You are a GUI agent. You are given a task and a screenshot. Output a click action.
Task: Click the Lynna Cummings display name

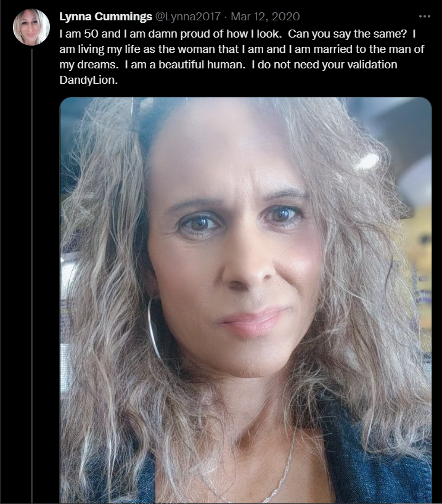pos(105,17)
